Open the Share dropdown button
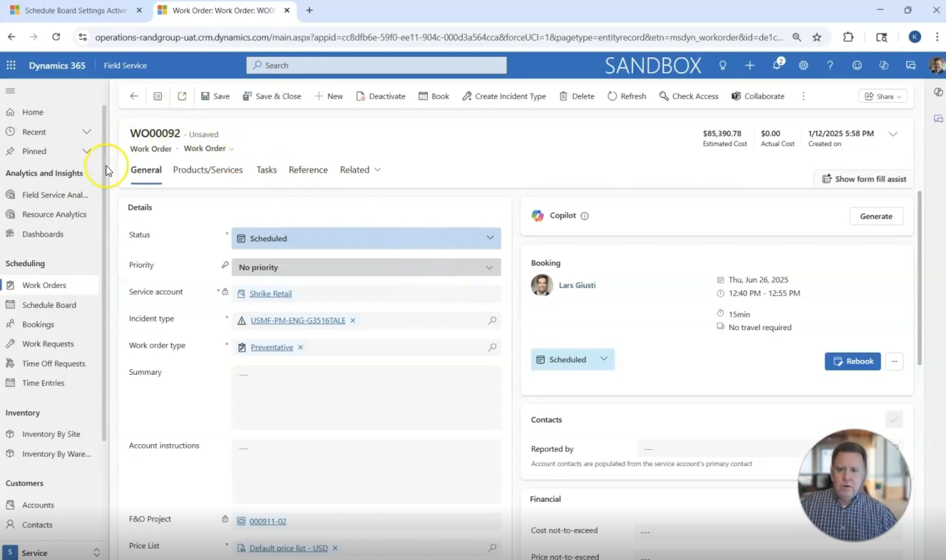The height and width of the screenshot is (560, 946). coord(883,96)
